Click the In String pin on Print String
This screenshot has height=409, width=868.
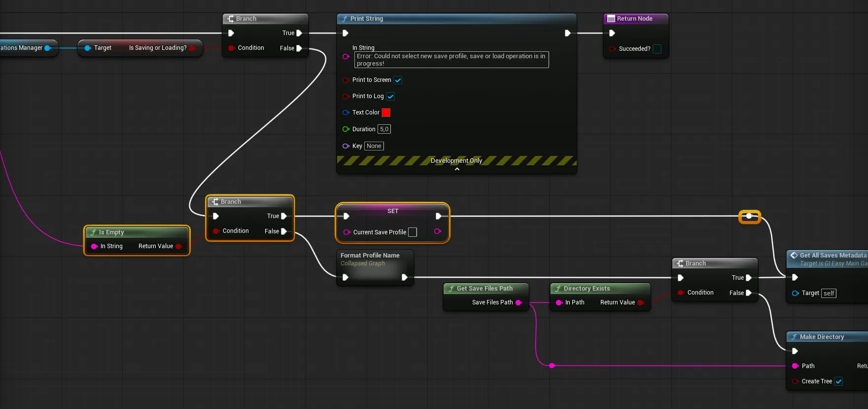tap(346, 56)
